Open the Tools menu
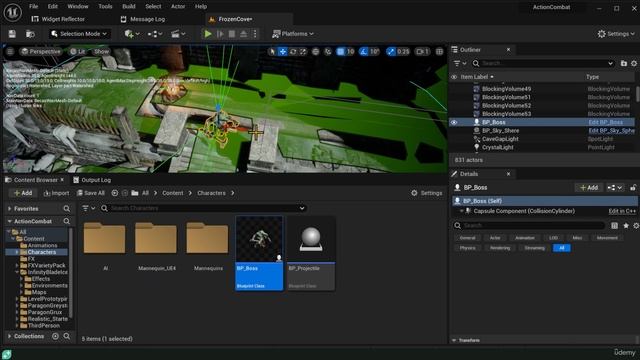This screenshot has height=360, width=640. pyautogui.click(x=105, y=7)
